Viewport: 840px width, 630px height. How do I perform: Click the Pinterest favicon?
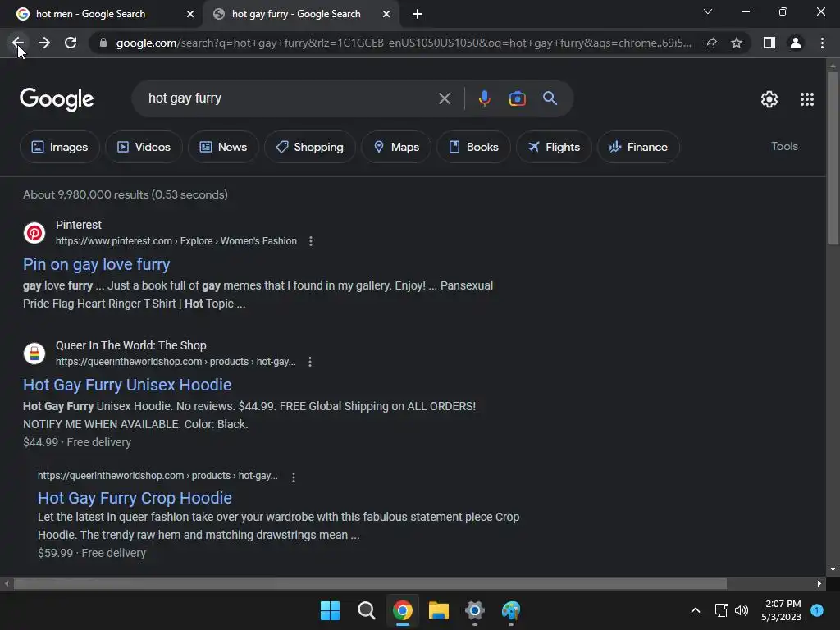click(x=34, y=232)
